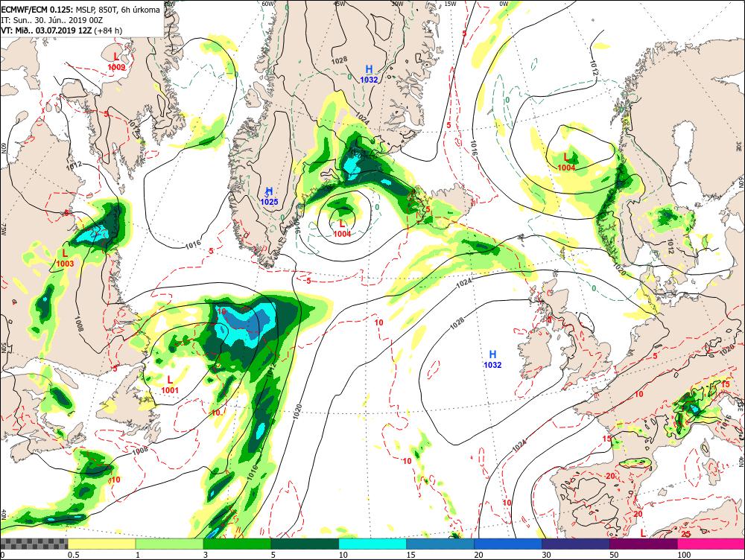Viewport: 745px width, 560px height.
Task: Click the 'H 1025' high over southern Greenland
Action: point(269,197)
